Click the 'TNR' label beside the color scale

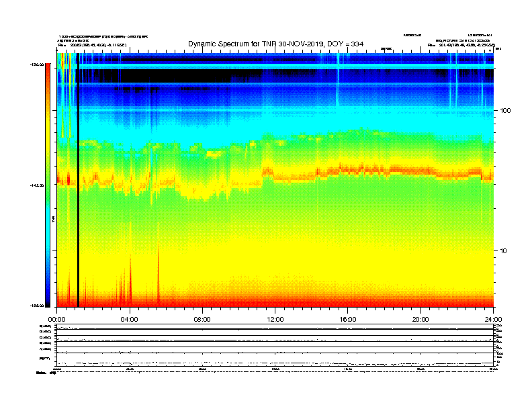click(53, 220)
